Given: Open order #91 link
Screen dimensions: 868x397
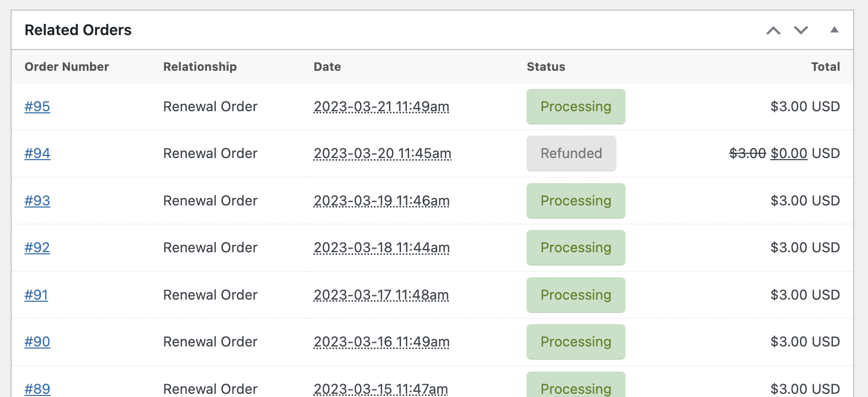Looking at the screenshot, I should pos(36,295).
